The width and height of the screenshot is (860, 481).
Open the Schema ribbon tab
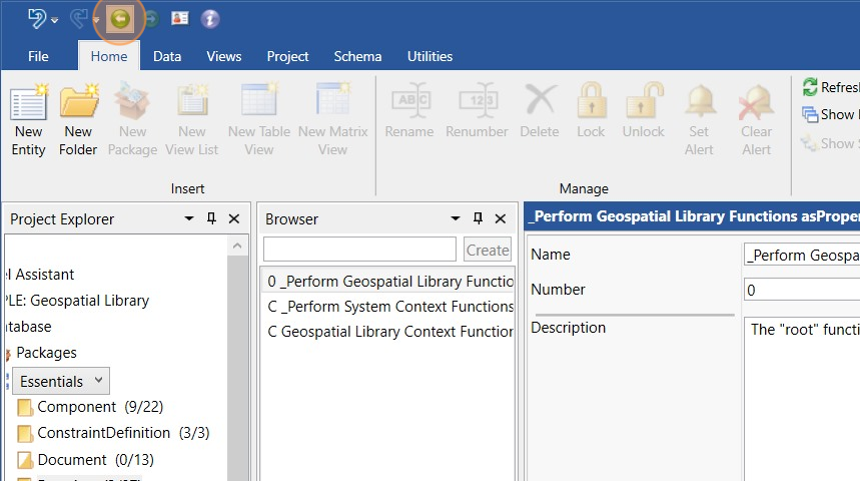pyautogui.click(x=357, y=56)
